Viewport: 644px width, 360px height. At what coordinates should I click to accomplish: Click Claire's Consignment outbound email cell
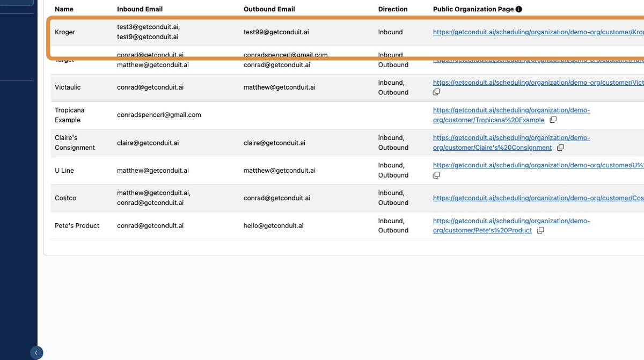(275, 143)
